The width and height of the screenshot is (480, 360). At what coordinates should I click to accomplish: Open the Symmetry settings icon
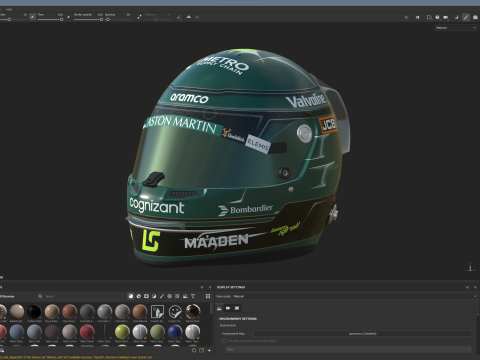179,17
